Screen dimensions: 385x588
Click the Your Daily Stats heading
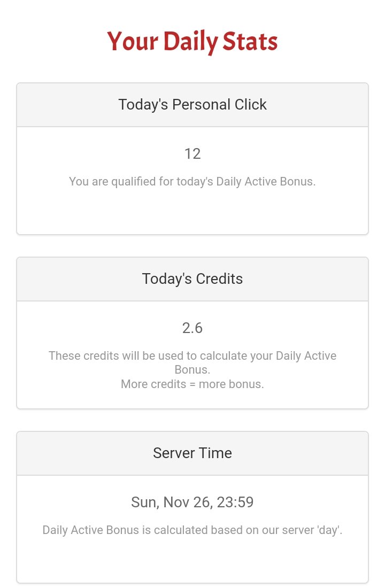tap(192, 41)
